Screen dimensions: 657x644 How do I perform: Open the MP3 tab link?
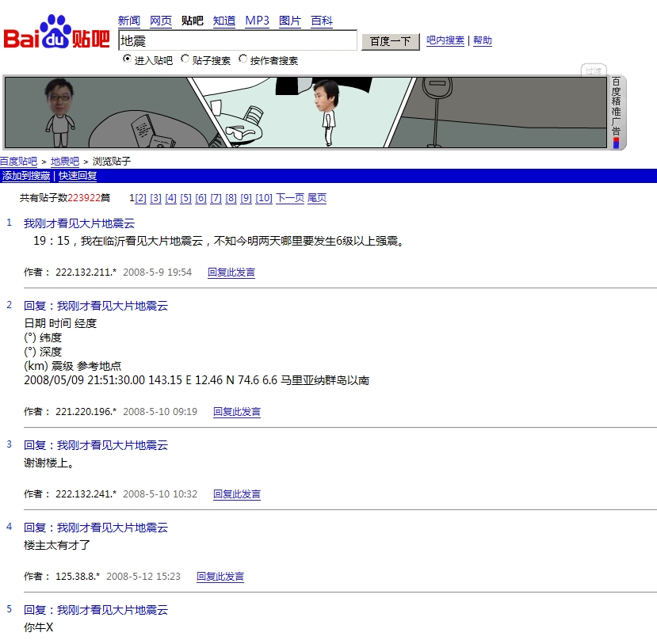(257, 21)
